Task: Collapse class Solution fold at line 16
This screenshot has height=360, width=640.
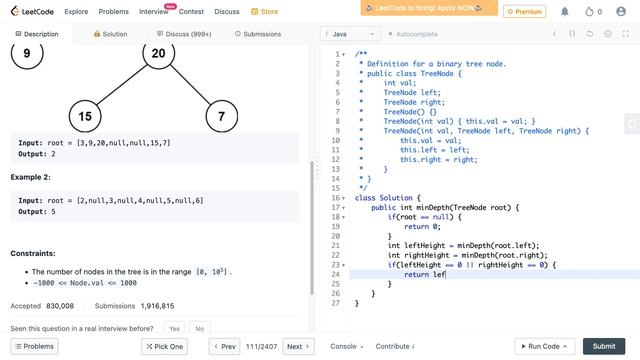Action: coord(343,198)
